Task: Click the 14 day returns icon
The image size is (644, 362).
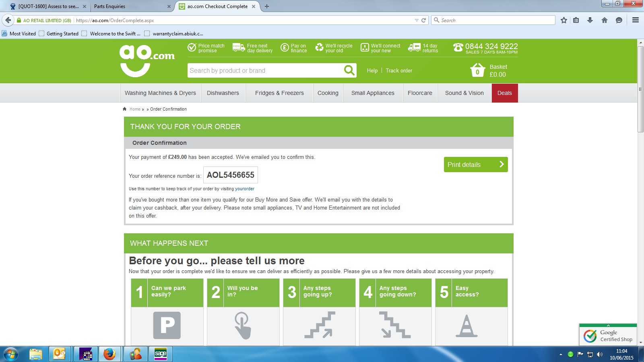Action: [414, 47]
